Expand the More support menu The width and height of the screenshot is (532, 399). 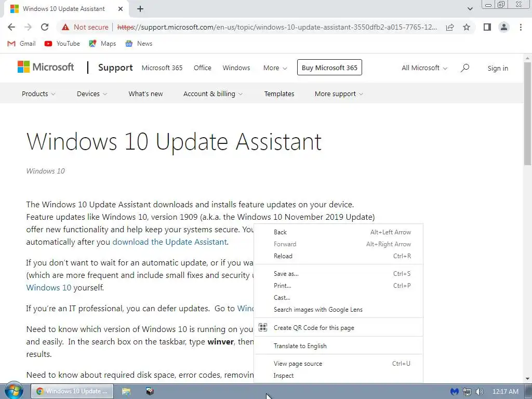click(339, 94)
